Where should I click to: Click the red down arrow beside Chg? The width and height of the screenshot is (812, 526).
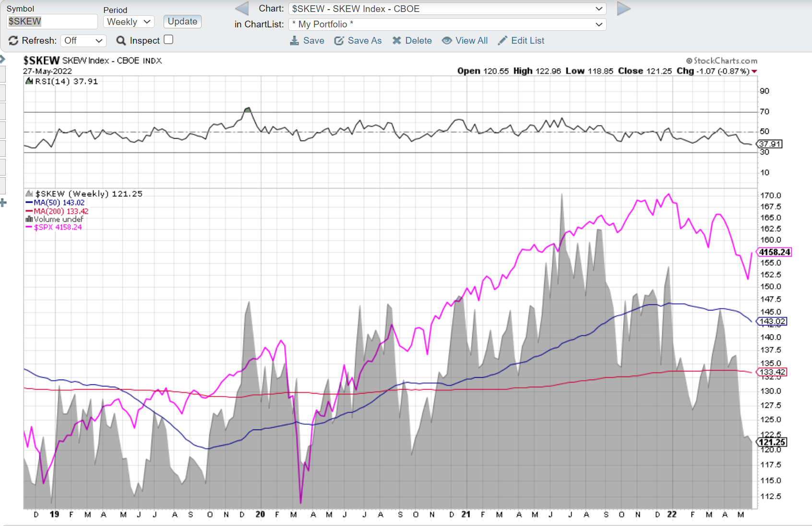(x=754, y=72)
